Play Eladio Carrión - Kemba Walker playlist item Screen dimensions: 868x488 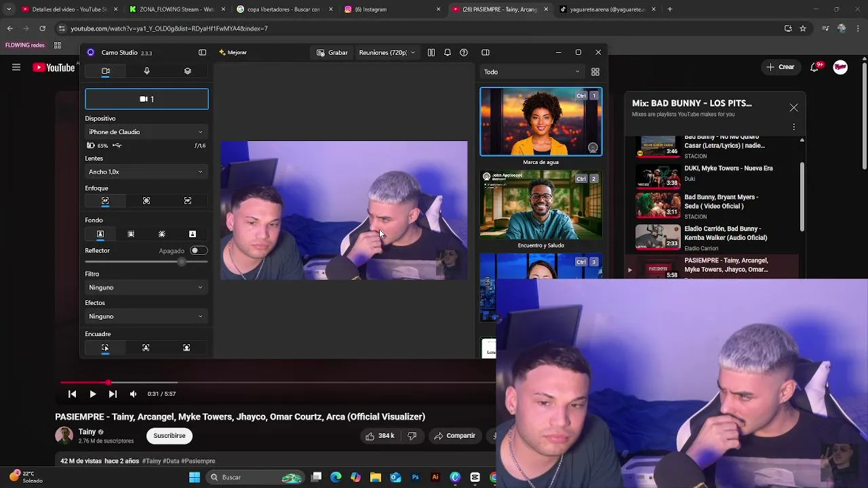pyautogui.click(x=712, y=238)
